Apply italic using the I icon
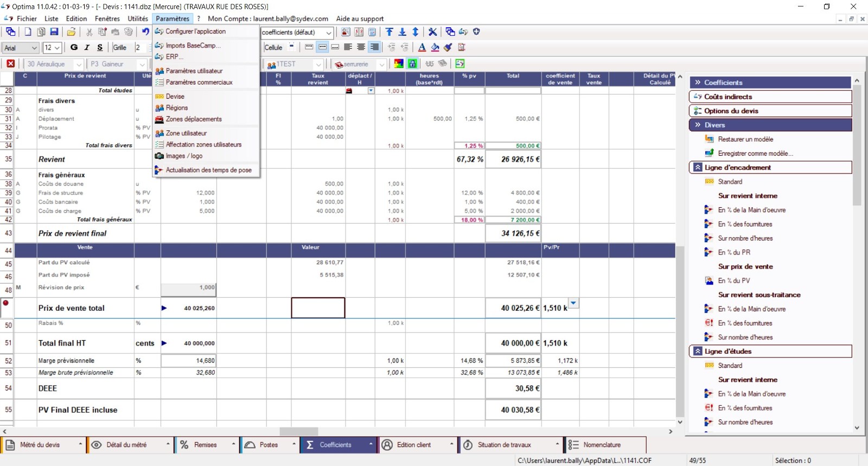Screen dimensions: 868x466 tap(87, 48)
